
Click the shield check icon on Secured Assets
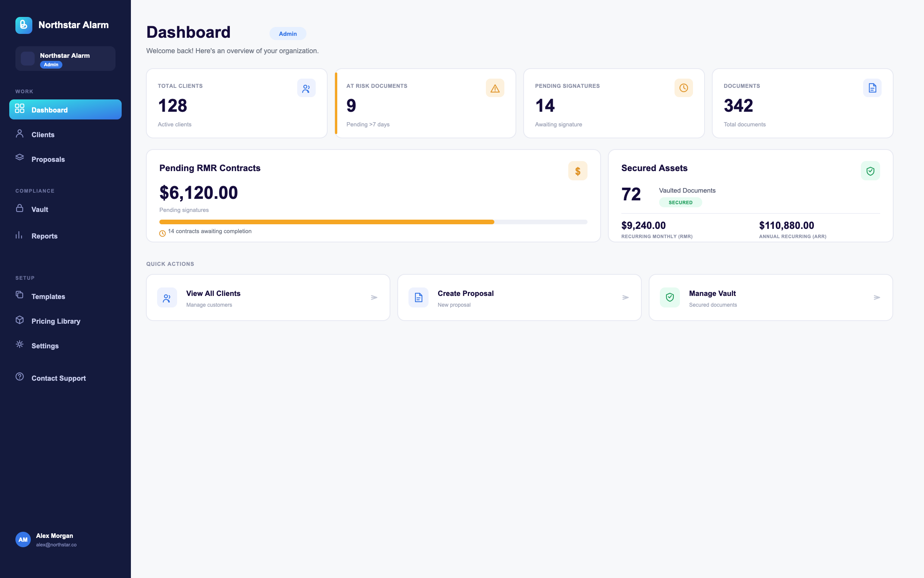pos(870,171)
